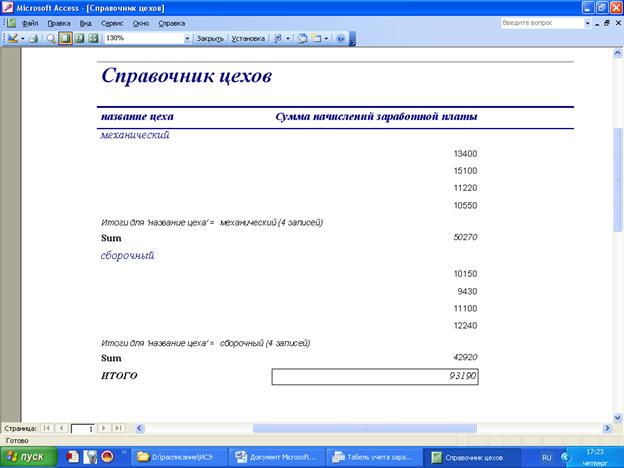Go to next page navigation button

coord(103,428)
